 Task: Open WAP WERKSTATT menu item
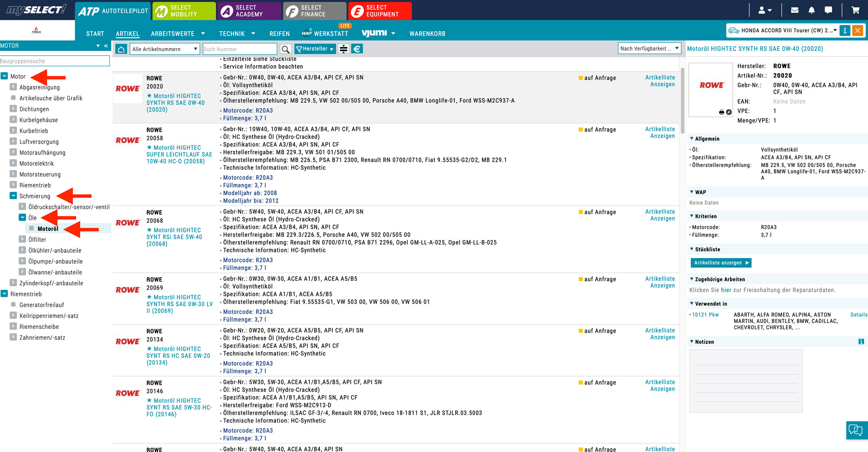tap(325, 33)
